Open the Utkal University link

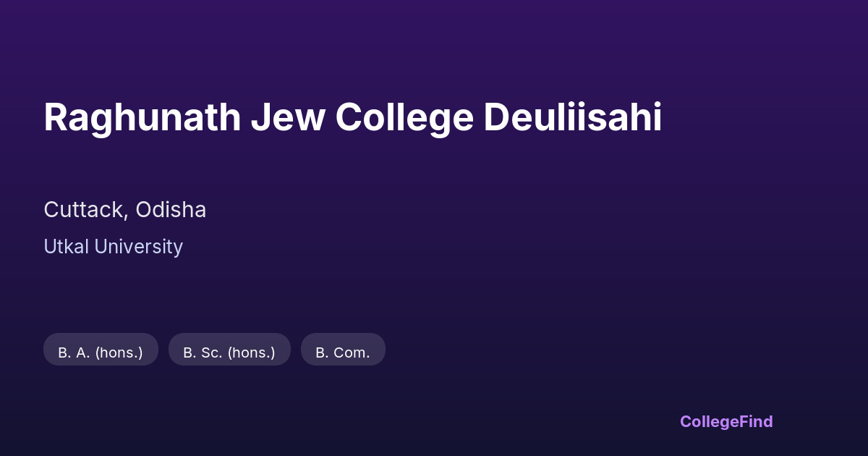pyautogui.click(x=113, y=247)
